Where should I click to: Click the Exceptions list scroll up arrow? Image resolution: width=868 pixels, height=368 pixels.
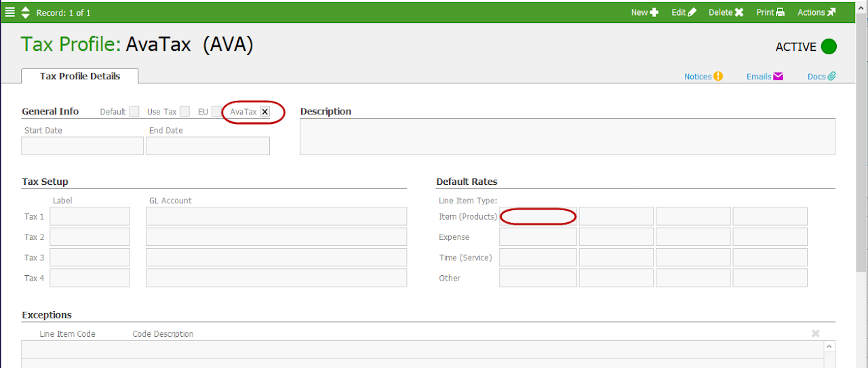click(829, 346)
